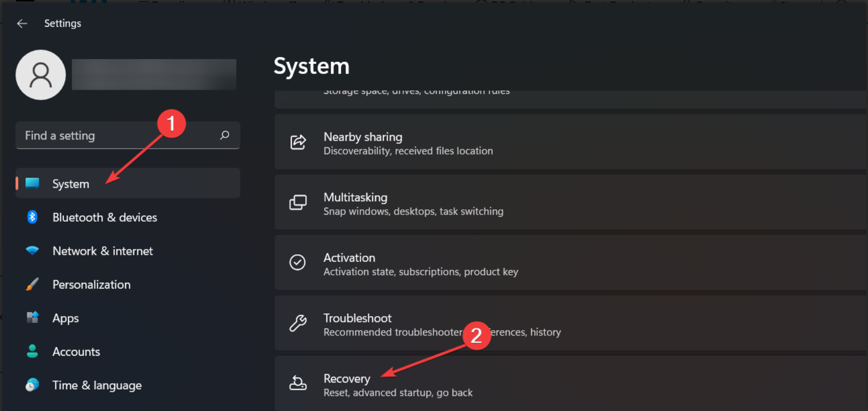Click the search magnifier icon
Screen dimensions: 868x411
coord(225,135)
